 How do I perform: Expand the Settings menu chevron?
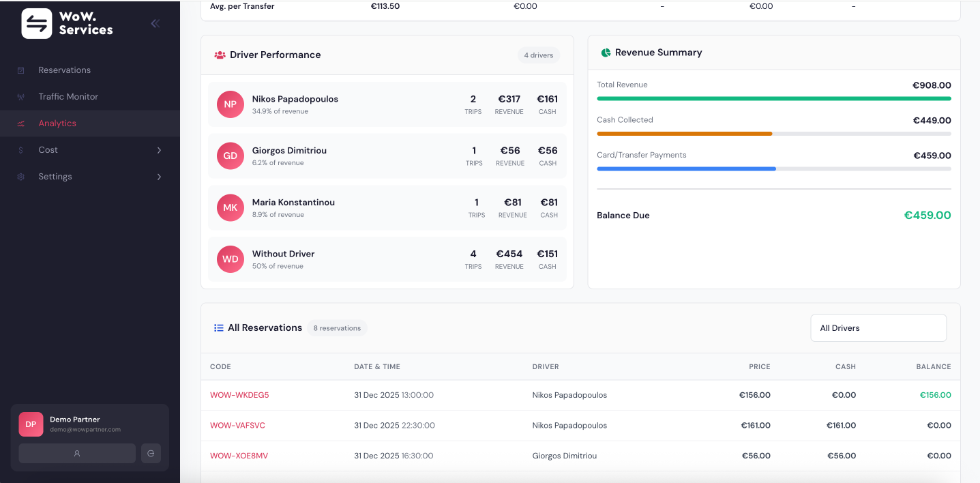pyautogui.click(x=159, y=177)
